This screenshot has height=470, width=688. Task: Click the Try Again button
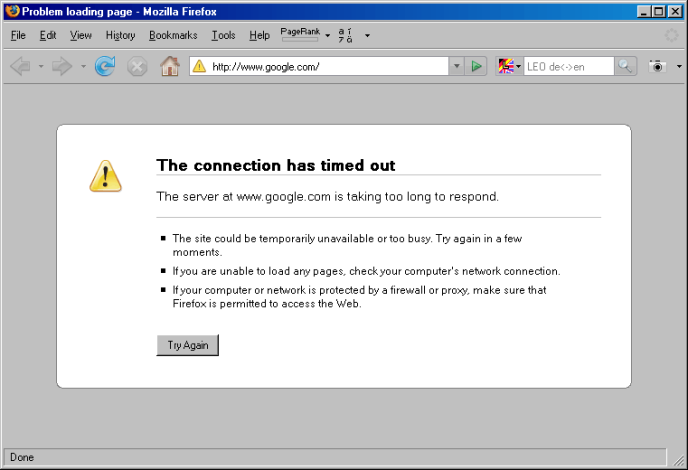pyautogui.click(x=187, y=345)
